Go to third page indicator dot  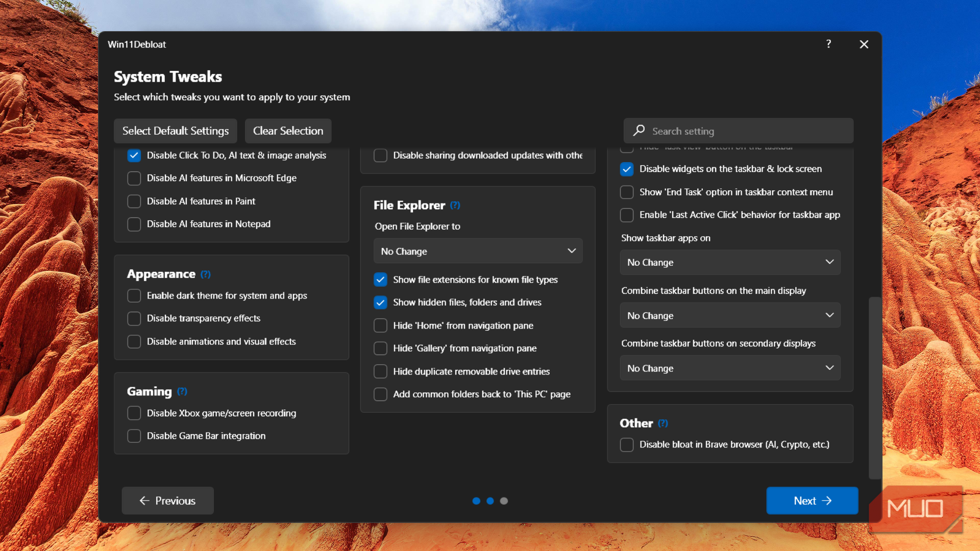[x=504, y=501]
